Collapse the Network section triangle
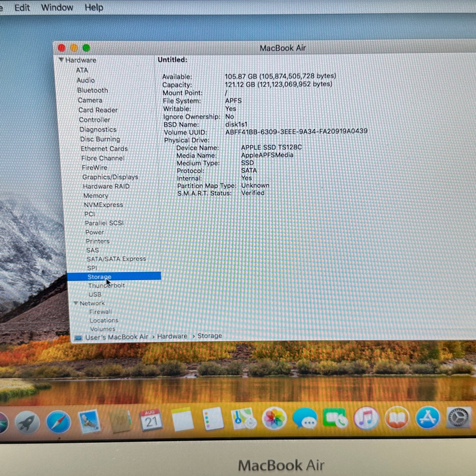 76,303
